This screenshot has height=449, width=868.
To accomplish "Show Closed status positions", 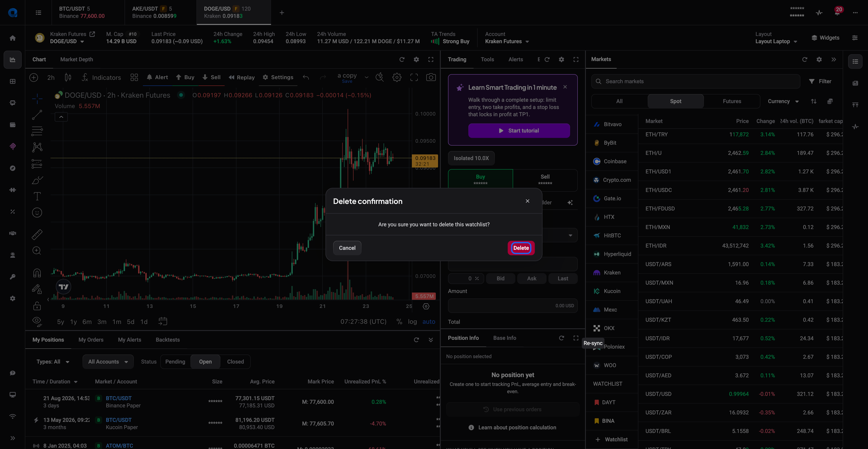I will tap(235, 361).
